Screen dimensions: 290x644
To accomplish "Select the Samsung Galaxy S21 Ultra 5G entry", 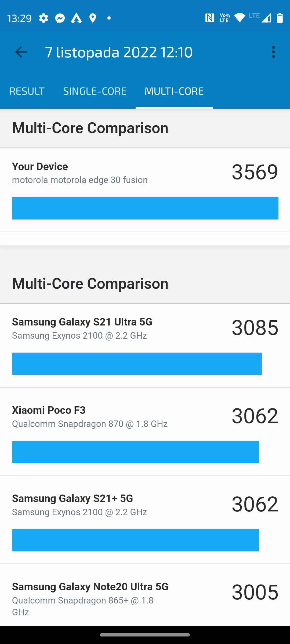I will 145,346.
